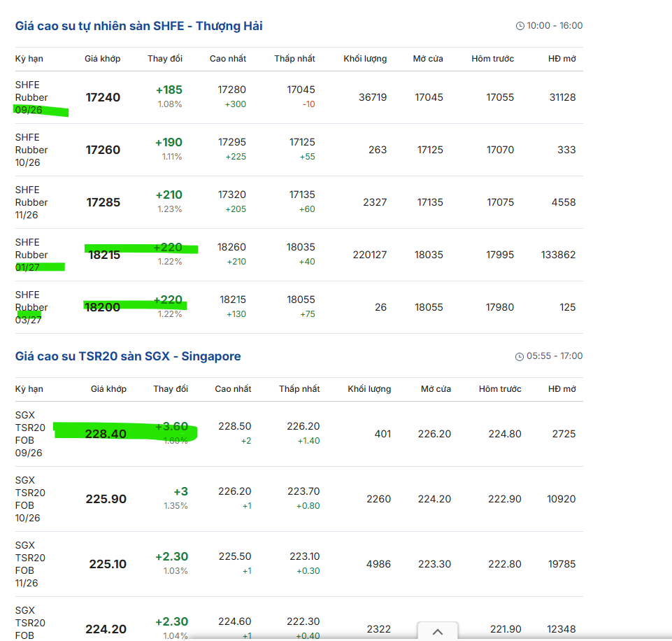The width and height of the screenshot is (672, 641).
Task: Select SHFE Rubber 10/26 contract row label
Action: [x=31, y=150]
